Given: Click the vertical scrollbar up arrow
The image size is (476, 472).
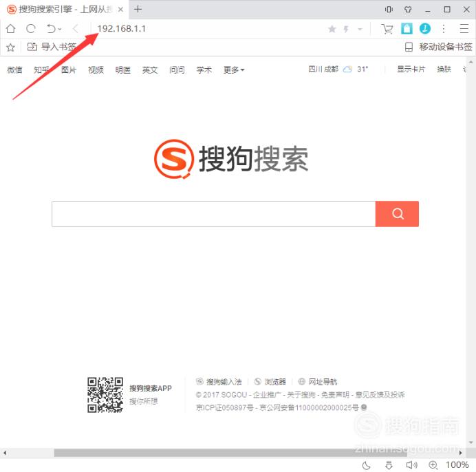Looking at the screenshot, I should coord(470,62).
